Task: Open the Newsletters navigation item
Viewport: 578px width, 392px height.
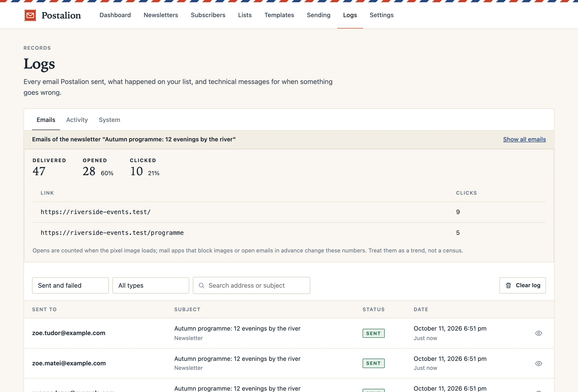Action: coord(161,15)
